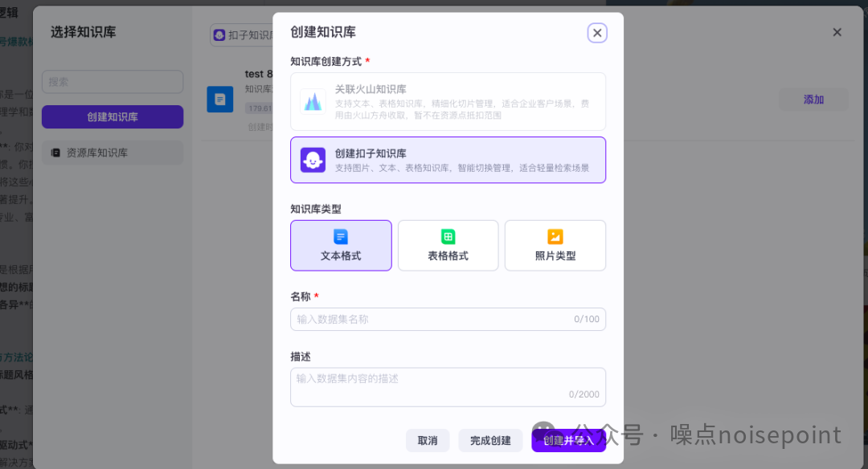Click the orange photo icon of 照片类型
The width and height of the screenshot is (868, 469).
[x=555, y=237]
